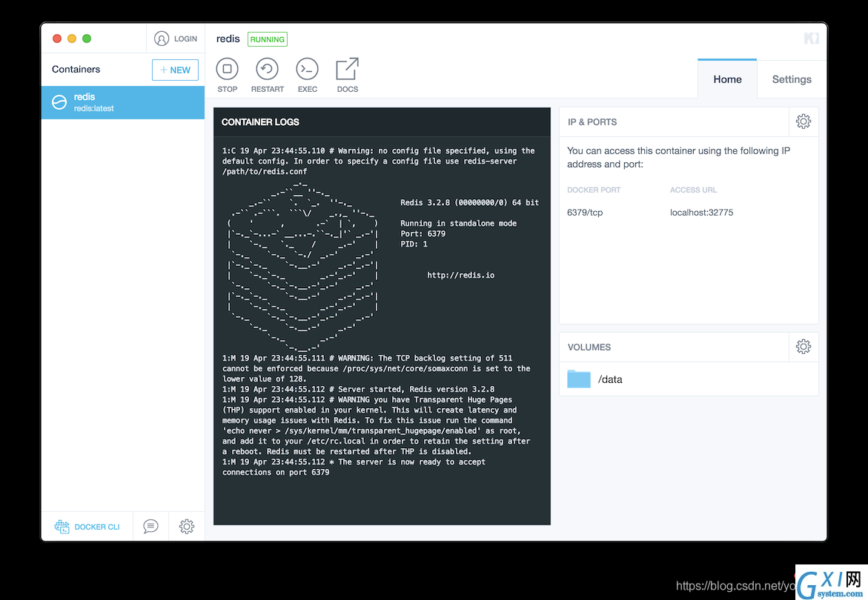Open preferences gear in sidebar footer
Viewport: 868px width, 600px height.
point(187,527)
